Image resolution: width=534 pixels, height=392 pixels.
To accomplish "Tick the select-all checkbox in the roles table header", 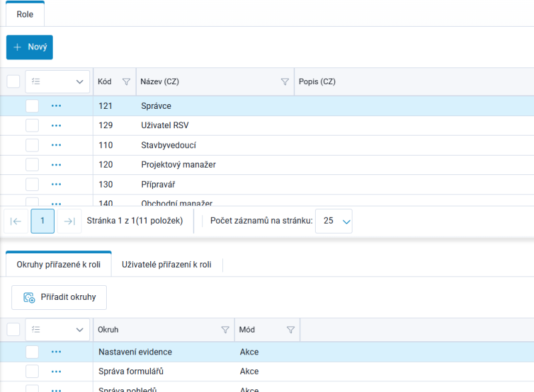I will point(13,81).
